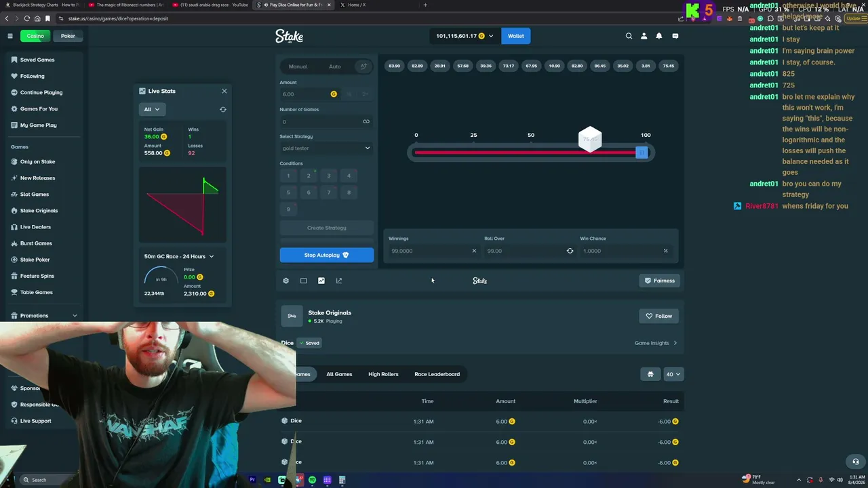Switch to Poker mode
The image size is (868, 488).
68,36
